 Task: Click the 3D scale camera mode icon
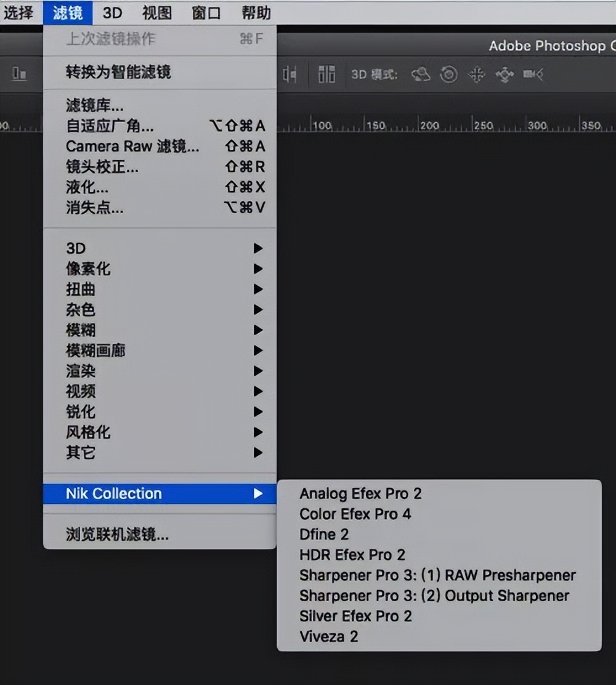pos(533,75)
